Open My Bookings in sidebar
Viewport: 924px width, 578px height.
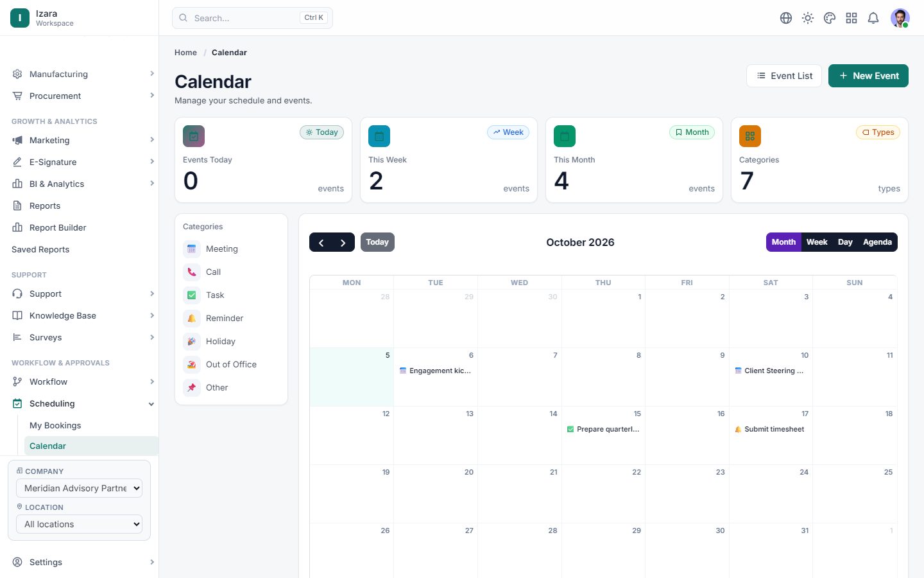[91, 425]
